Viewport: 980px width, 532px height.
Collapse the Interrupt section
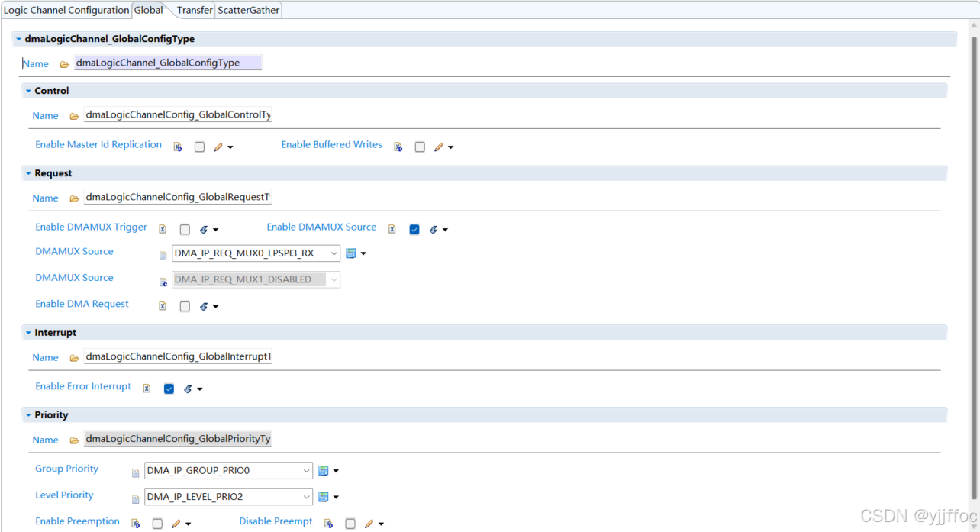[x=28, y=333]
